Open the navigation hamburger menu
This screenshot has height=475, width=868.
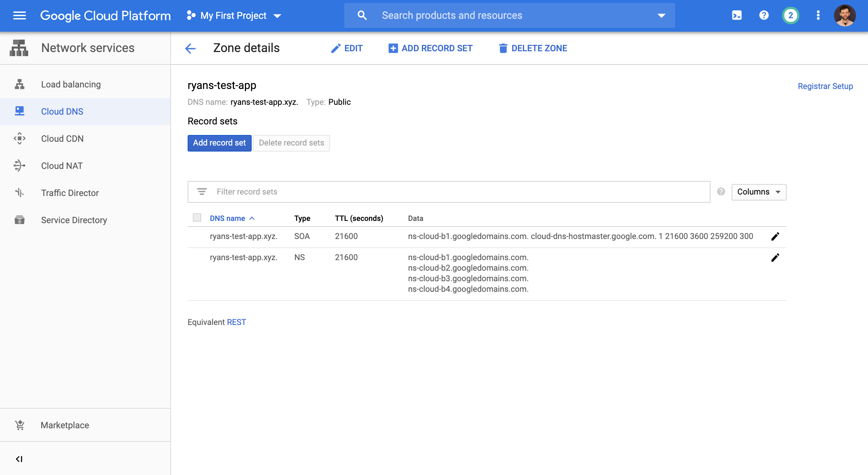pos(19,15)
